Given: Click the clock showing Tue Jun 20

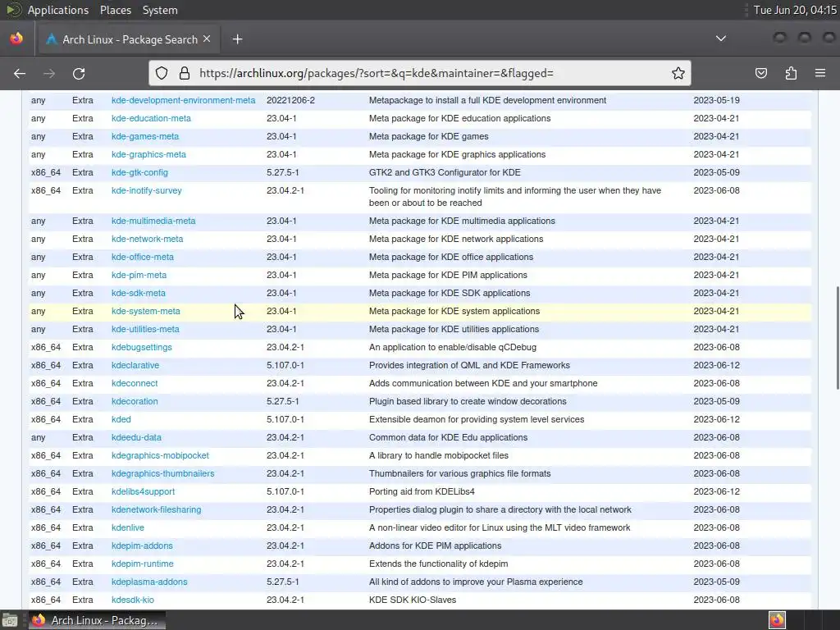Looking at the screenshot, I should coord(795,10).
